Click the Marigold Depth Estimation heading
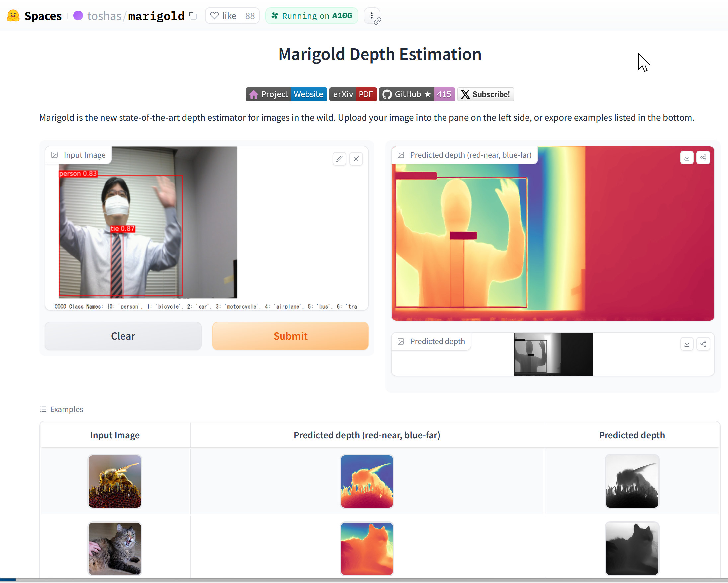The image size is (728, 583). coord(380,54)
